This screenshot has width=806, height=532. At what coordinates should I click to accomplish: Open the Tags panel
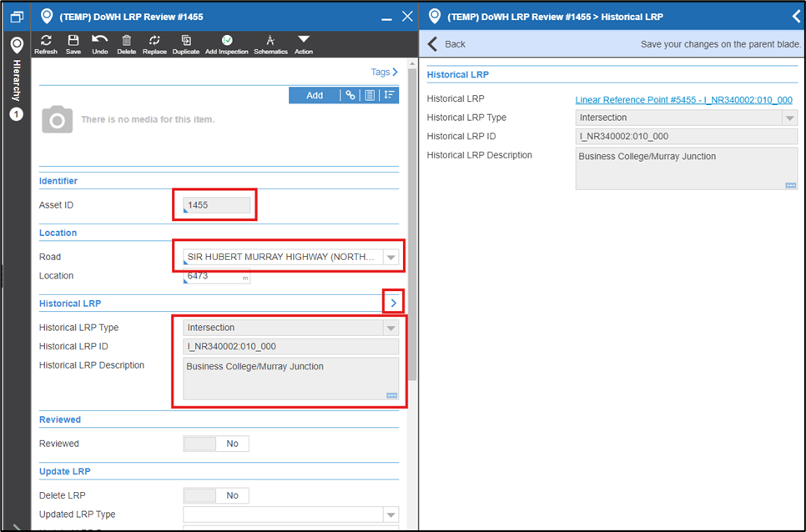click(x=385, y=72)
